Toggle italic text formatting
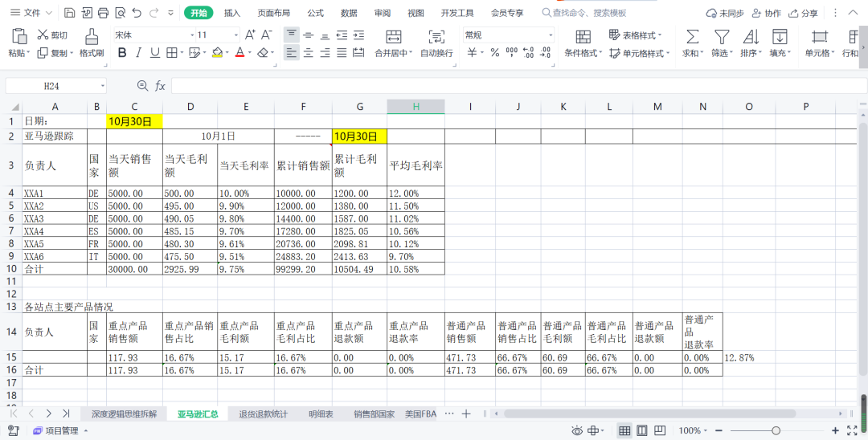The image size is (868, 440). 138,53
